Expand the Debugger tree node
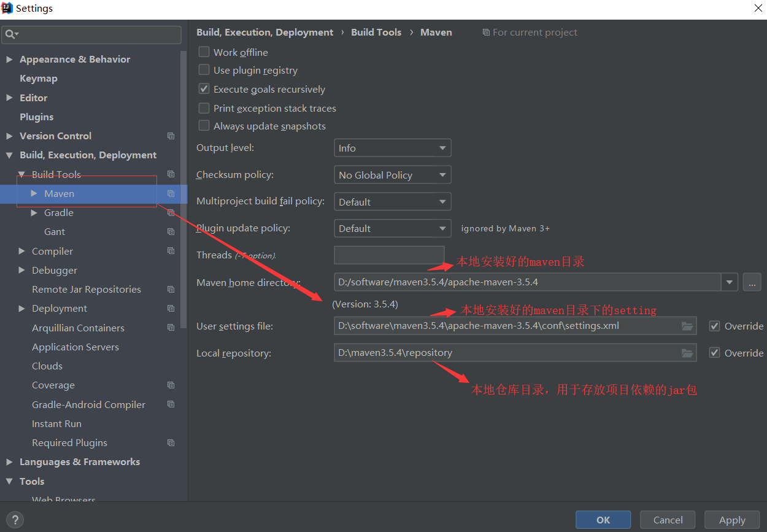The width and height of the screenshot is (767, 532). point(21,270)
